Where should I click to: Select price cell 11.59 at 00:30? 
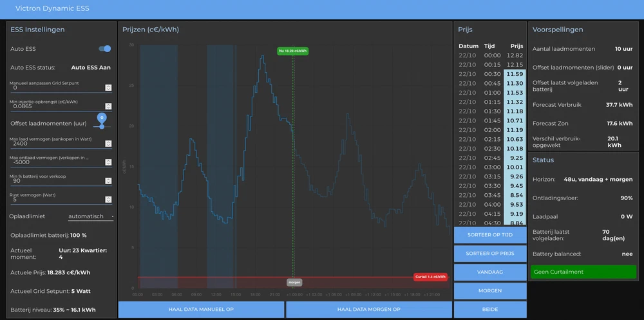(x=515, y=74)
